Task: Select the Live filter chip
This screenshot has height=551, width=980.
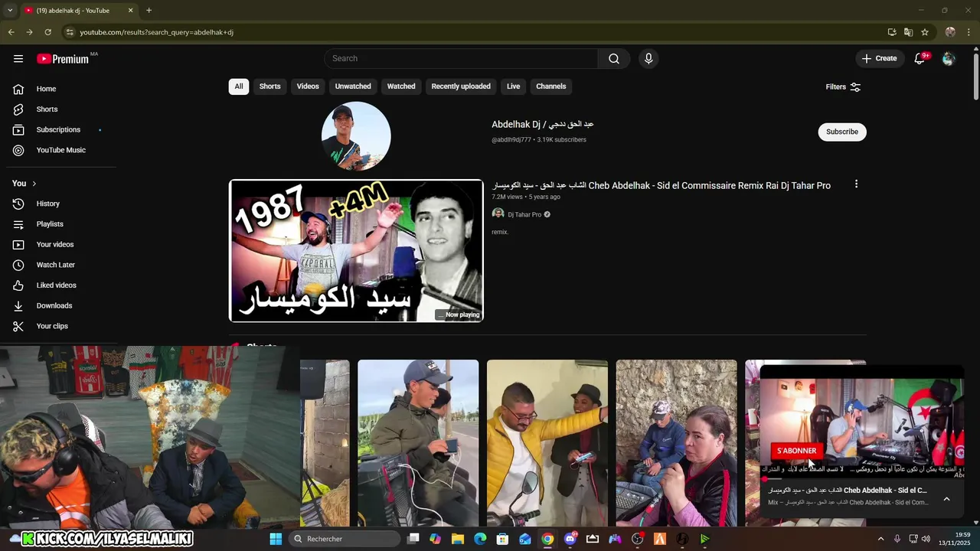Action: [x=513, y=86]
